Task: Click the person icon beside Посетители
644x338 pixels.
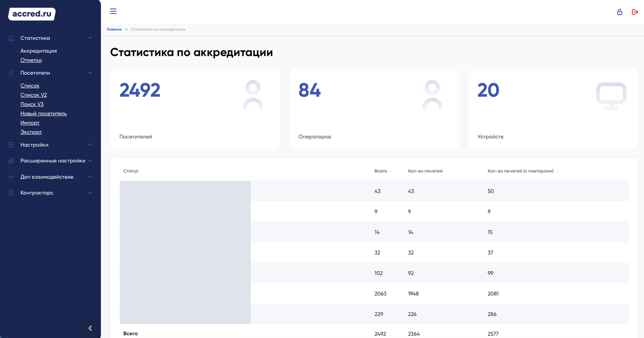Action: pos(11,73)
